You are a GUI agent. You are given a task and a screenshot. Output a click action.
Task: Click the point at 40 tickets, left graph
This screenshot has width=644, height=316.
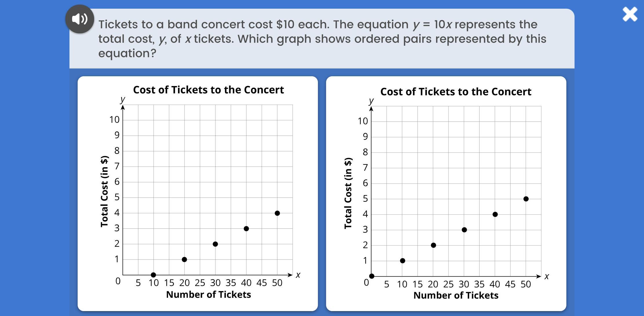coord(246,228)
